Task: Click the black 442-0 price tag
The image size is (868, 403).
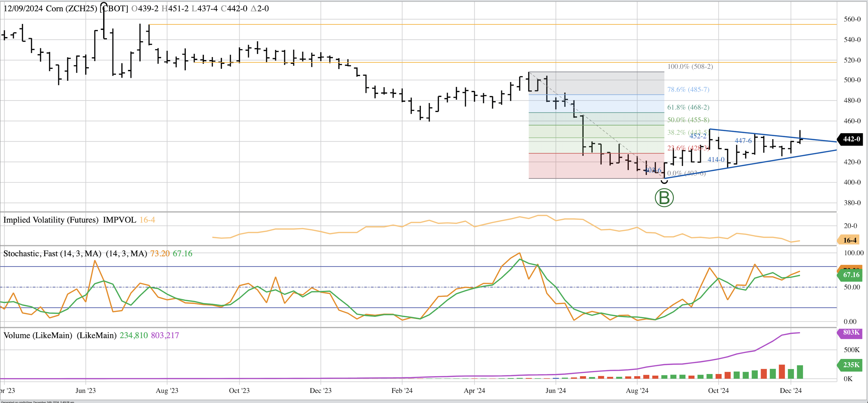Action: pos(851,139)
